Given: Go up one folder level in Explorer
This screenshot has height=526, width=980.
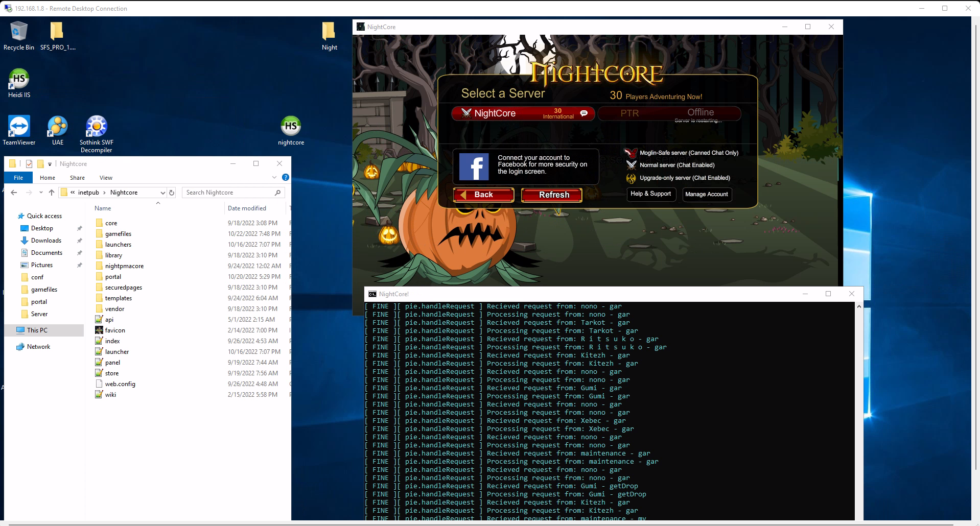Looking at the screenshot, I should [x=52, y=193].
